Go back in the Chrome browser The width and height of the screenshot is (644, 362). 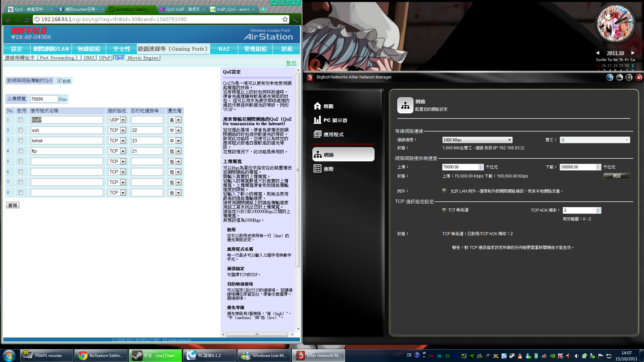8,19
